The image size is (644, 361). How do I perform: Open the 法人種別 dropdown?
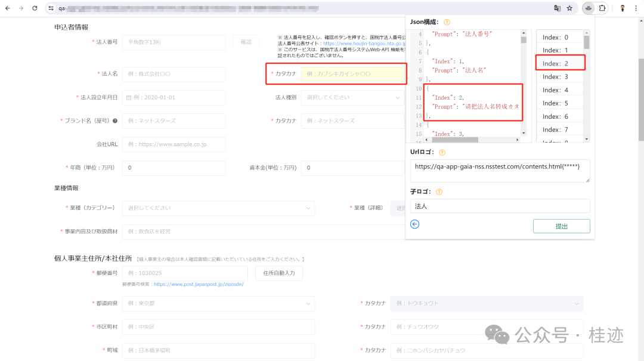click(x=353, y=97)
